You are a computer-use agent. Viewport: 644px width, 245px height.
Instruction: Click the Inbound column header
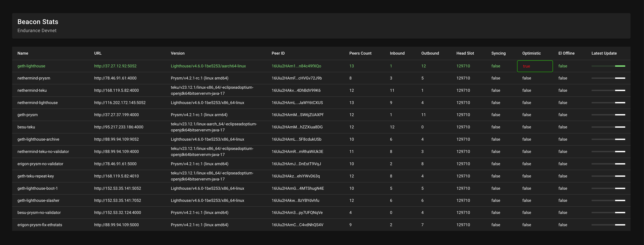pyautogui.click(x=397, y=53)
